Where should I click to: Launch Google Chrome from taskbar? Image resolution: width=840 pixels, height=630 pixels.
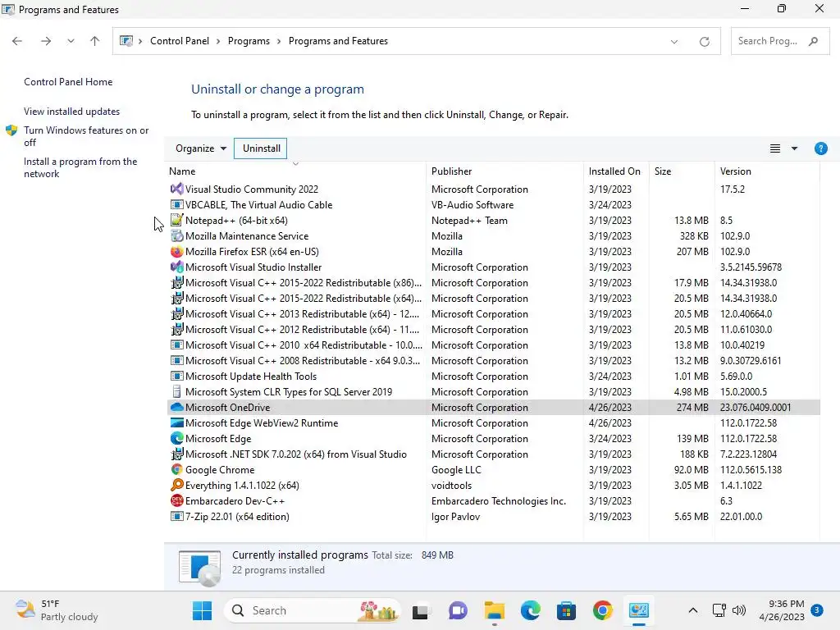603,610
